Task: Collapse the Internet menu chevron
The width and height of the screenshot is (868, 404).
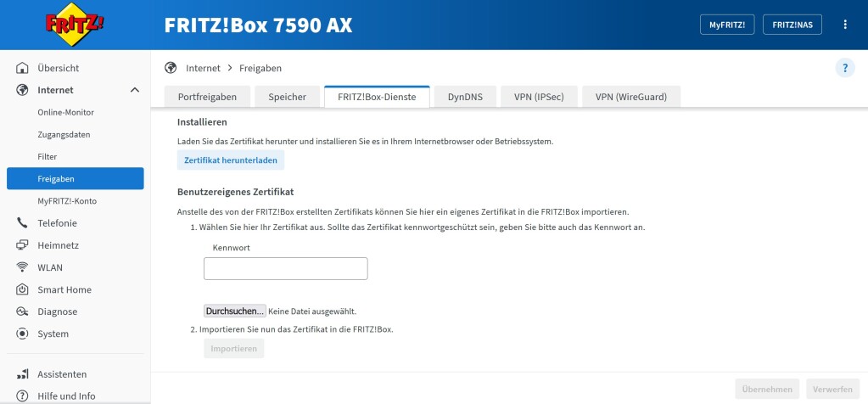Action: (x=135, y=90)
